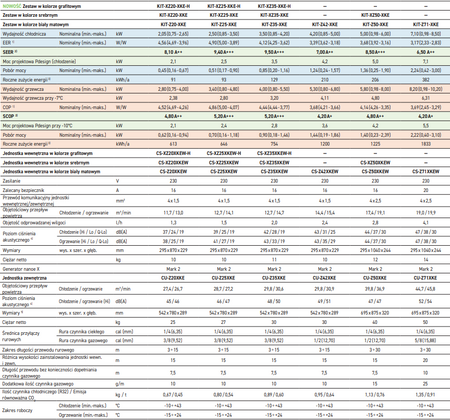Screen dimensions: 450x420
Task: Select the heating capacity value 6,31
Action: [x=426, y=98]
